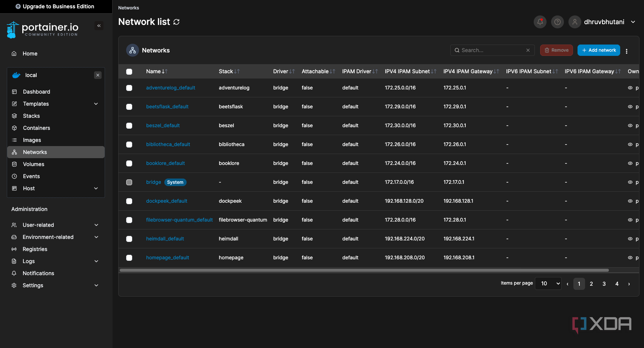This screenshot has width=644, height=348.
Task: Sort by Attachable column arrows
Action: coord(332,71)
